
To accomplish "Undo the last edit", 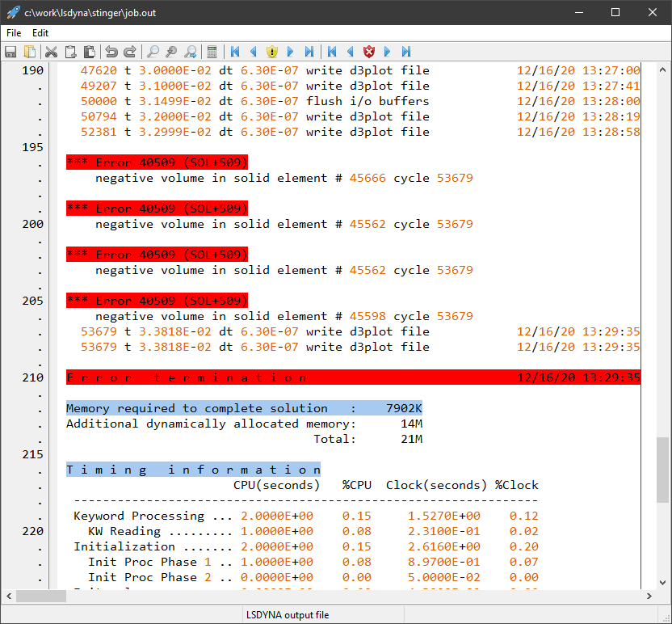I will click(111, 52).
